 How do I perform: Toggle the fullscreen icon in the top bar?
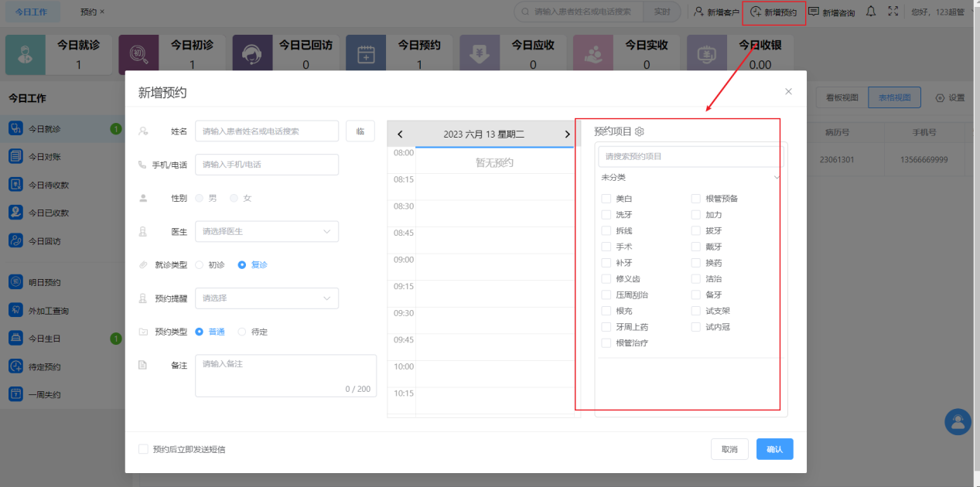893,12
